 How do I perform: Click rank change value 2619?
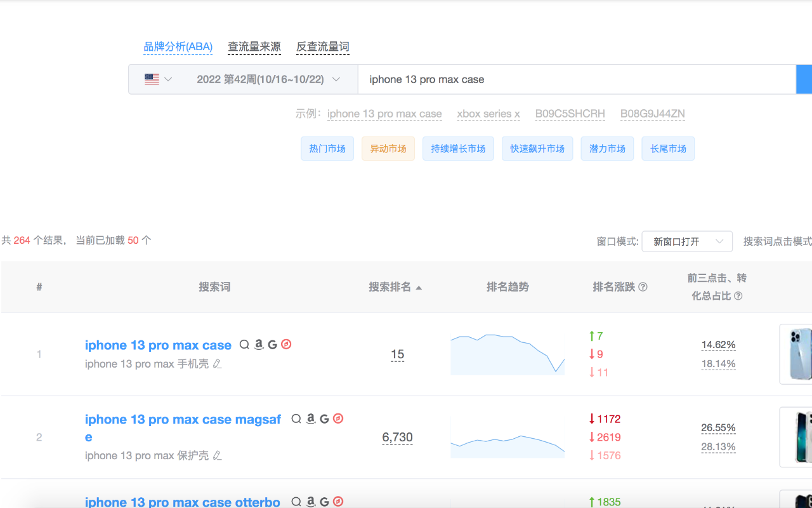605,438
